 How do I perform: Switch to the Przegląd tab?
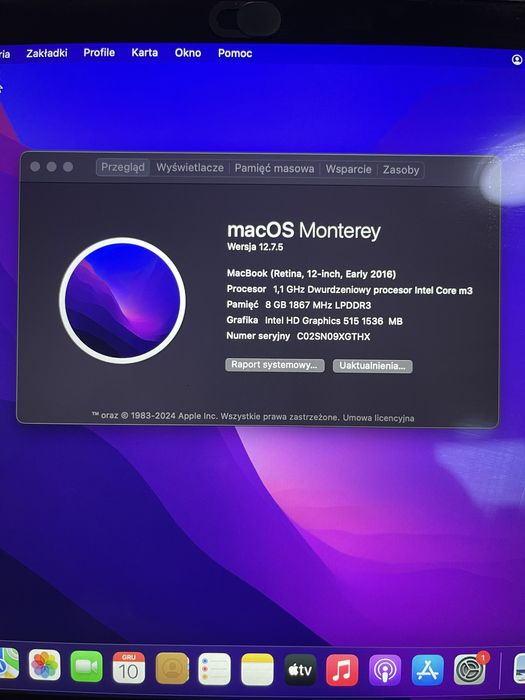123,167
